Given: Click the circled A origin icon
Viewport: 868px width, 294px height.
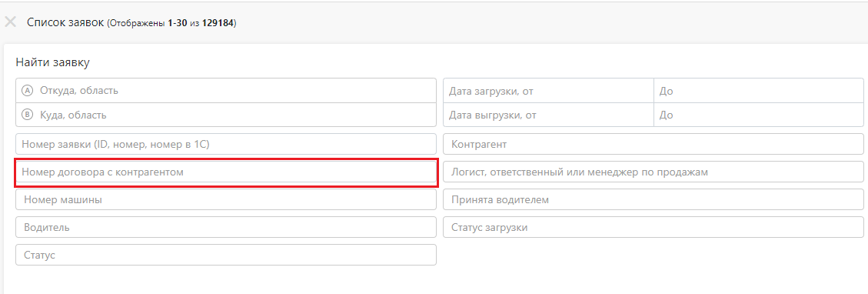Looking at the screenshot, I should [x=27, y=90].
